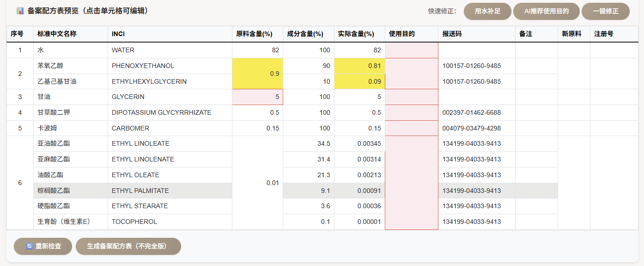Viewport: 644px width, 266px height.
Task: Click the raw content 0.15 for carbomer
Action: click(x=257, y=128)
